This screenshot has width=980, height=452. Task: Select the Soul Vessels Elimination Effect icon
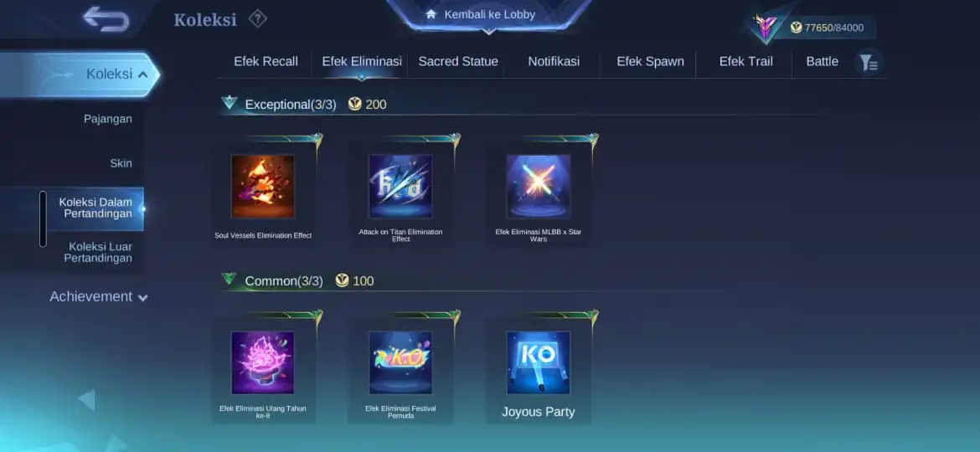coord(262,186)
